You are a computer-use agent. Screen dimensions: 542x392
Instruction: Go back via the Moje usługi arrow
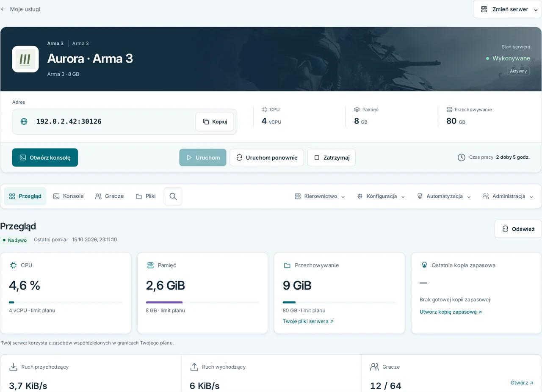pos(3,9)
